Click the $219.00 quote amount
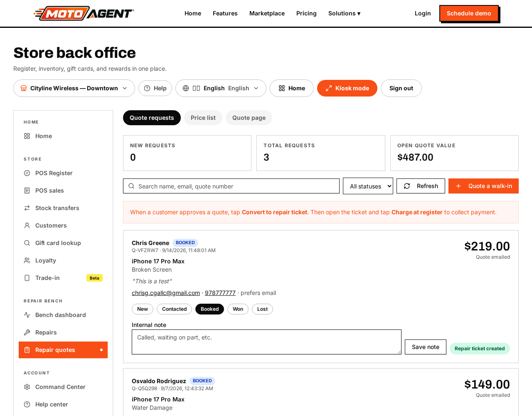The width and height of the screenshot is (532, 416). click(487, 246)
